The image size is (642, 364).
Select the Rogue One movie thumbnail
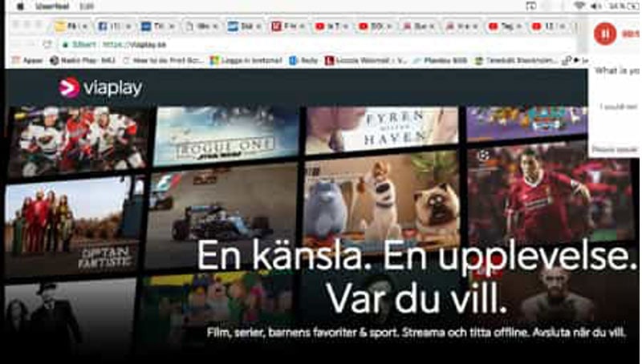coord(226,136)
